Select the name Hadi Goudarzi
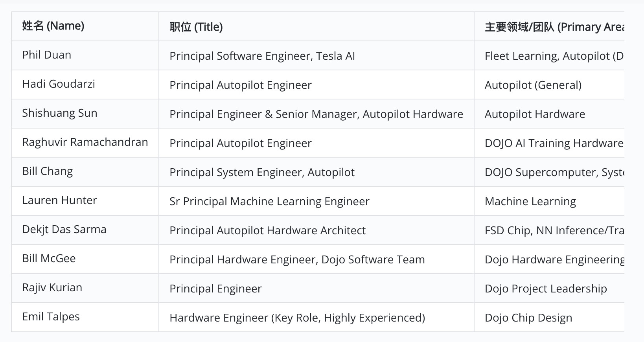This screenshot has height=342, width=644. point(59,84)
